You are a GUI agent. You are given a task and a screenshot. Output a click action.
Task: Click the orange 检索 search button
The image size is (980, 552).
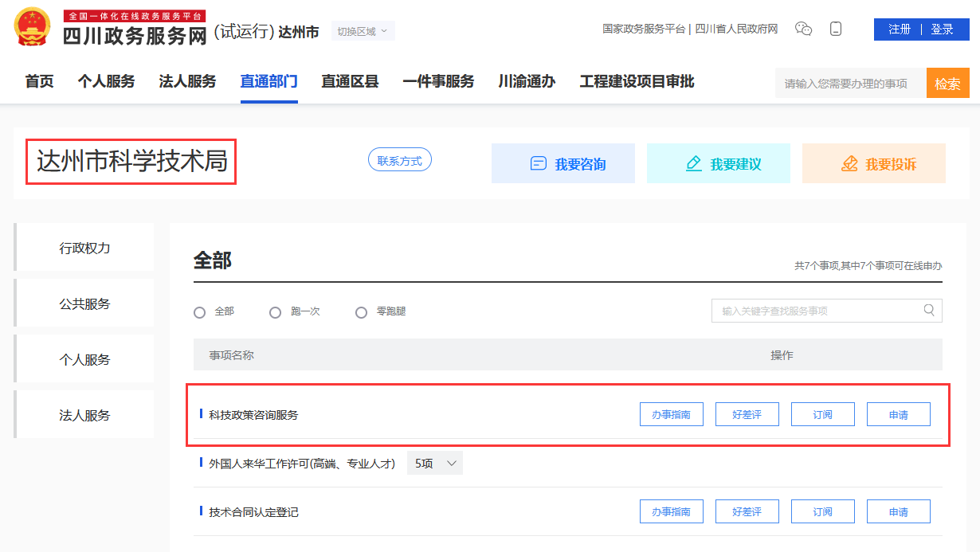click(x=948, y=83)
